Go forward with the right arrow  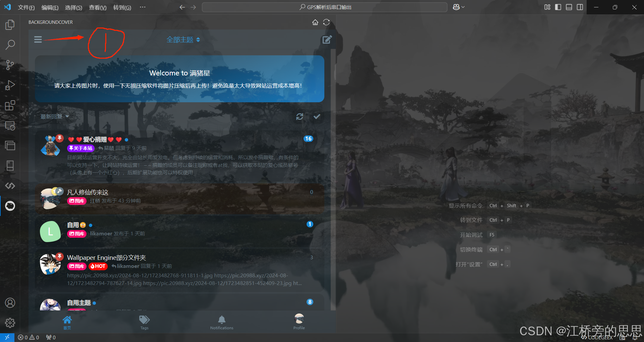tap(193, 7)
